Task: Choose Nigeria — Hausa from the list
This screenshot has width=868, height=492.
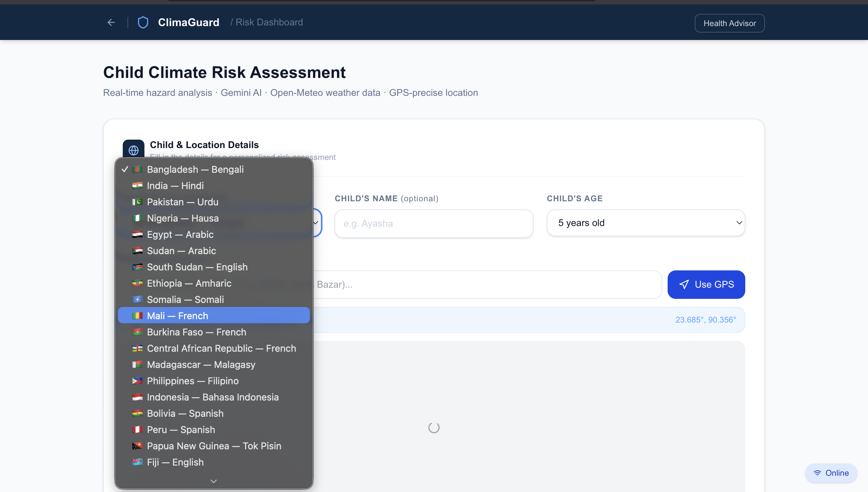Action: pyautogui.click(x=214, y=218)
